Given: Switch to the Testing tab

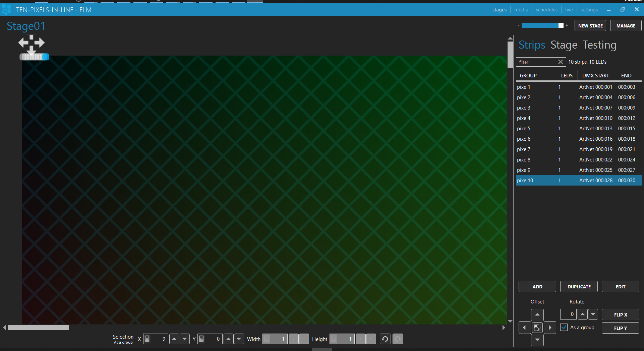Looking at the screenshot, I should point(600,45).
